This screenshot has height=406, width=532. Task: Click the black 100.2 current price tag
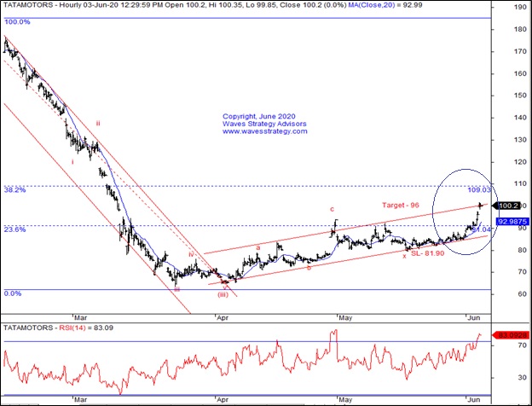(507, 206)
